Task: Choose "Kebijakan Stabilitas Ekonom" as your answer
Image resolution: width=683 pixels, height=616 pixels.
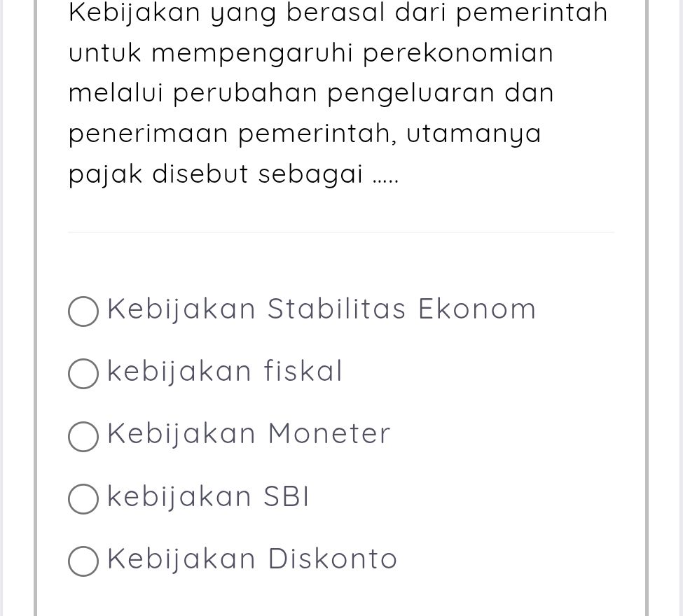Action: pos(83,311)
